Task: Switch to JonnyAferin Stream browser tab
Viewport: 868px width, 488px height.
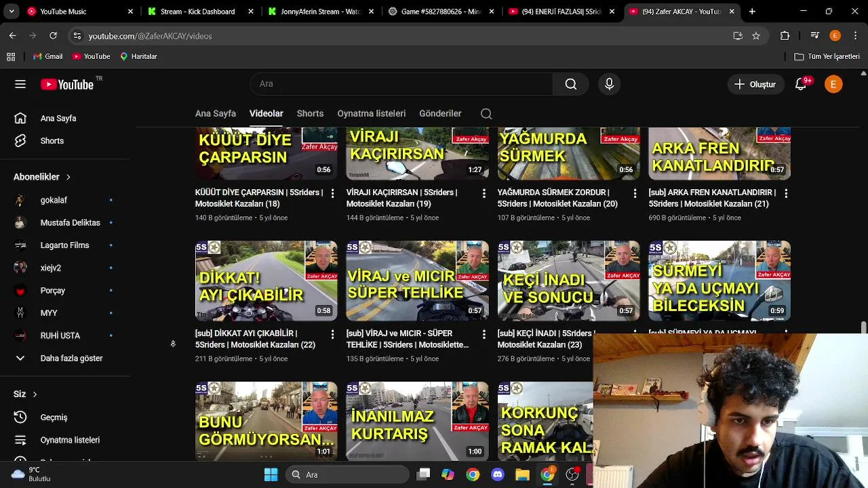Action: point(320,12)
